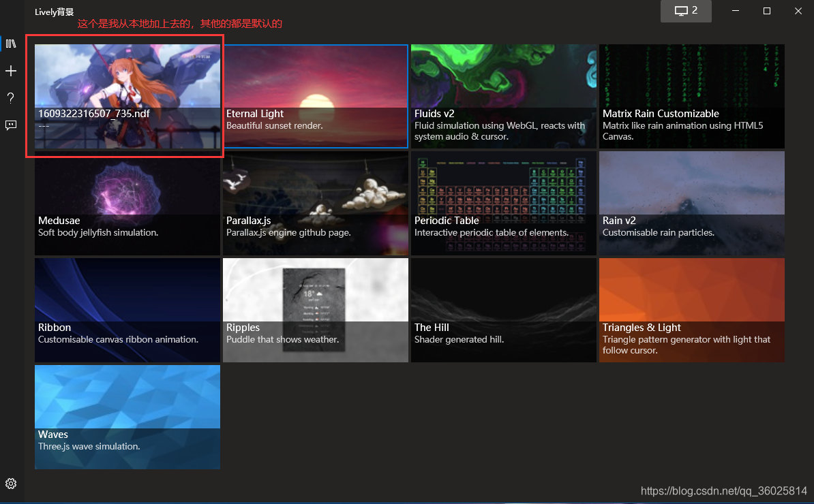Choose the Triangles & Light wallpaper
Viewport: 814px width, 504px height.
692,310
